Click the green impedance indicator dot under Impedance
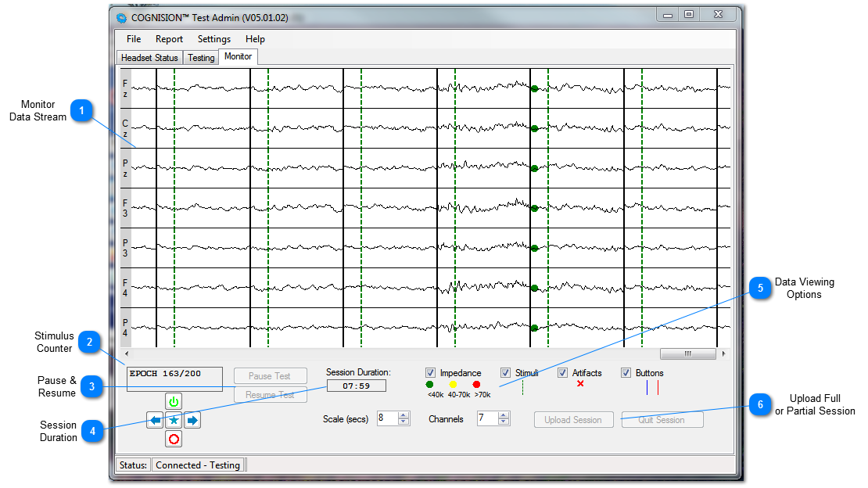Screen dimensions: 868x488 point(430,385)
